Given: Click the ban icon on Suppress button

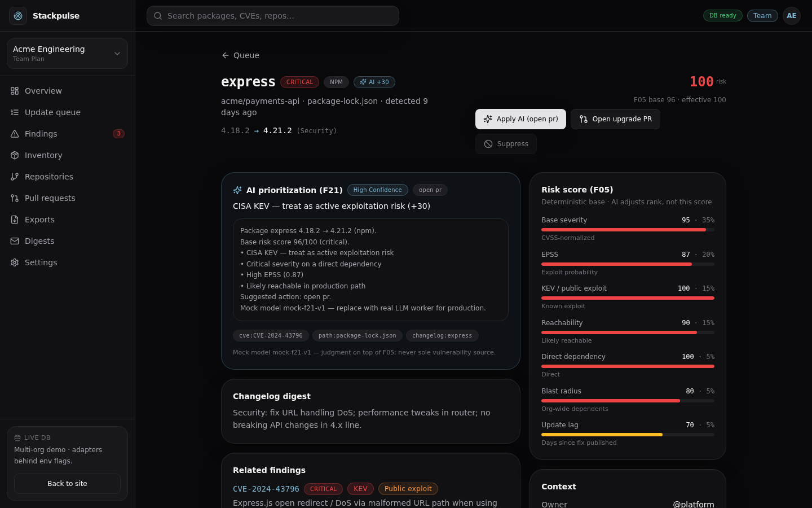Looking at the screenshot, I should (x=488, y=144).
